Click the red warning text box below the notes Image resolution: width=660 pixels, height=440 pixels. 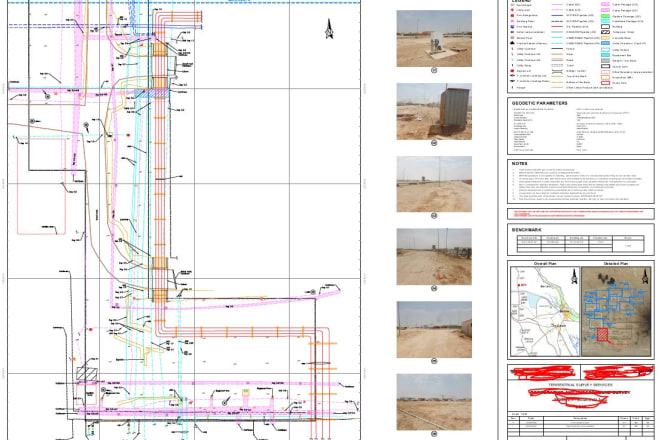click(581, 213)
